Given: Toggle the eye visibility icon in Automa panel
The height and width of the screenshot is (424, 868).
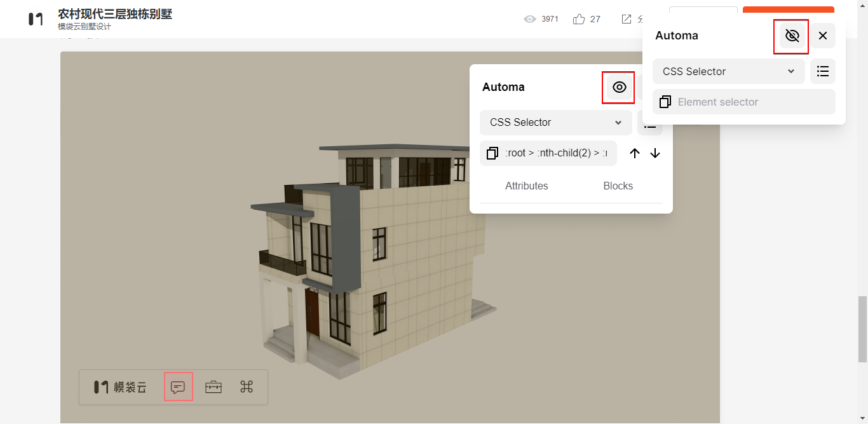Looking at the screenshot, I should click(618, 87).
